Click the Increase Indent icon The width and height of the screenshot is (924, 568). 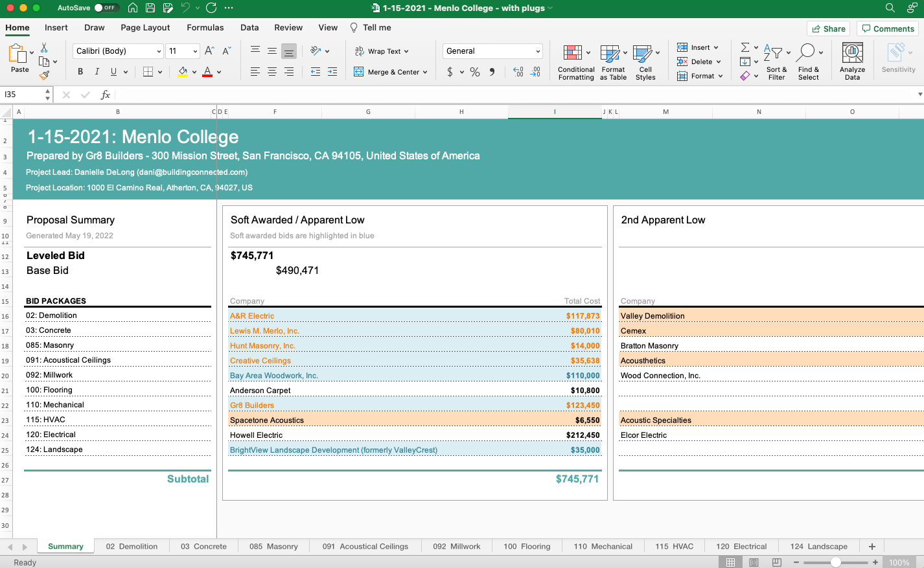coord(332,72)
